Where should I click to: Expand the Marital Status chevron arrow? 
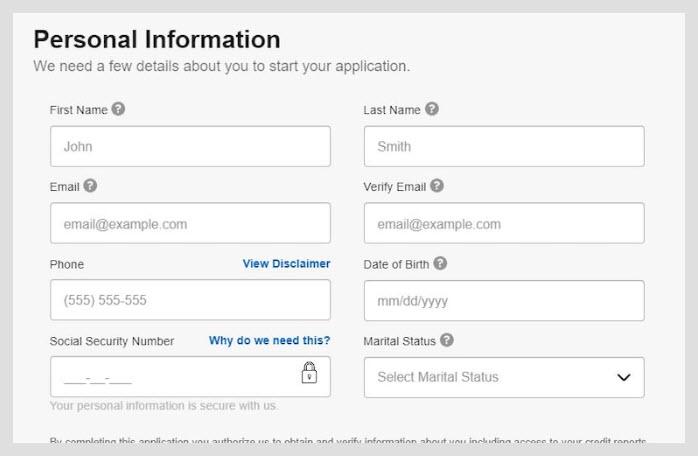pyautogui.click(x=624, y=378)
